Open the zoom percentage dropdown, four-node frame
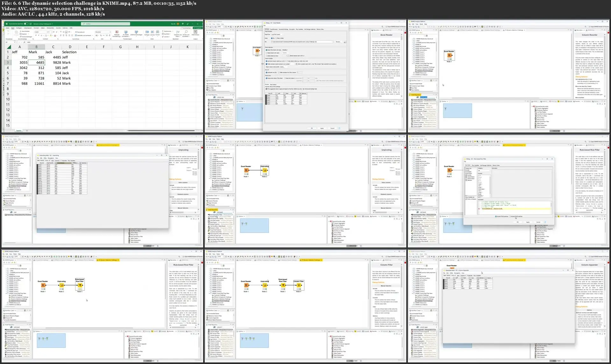Image resolution: width=611 pixels, height=364 pixels. (223, 257)
